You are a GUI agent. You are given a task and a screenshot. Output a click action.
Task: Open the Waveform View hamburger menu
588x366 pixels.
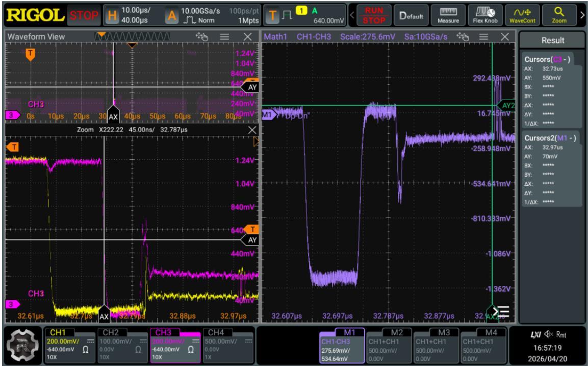pyautogui.click(x=224, y=36)
